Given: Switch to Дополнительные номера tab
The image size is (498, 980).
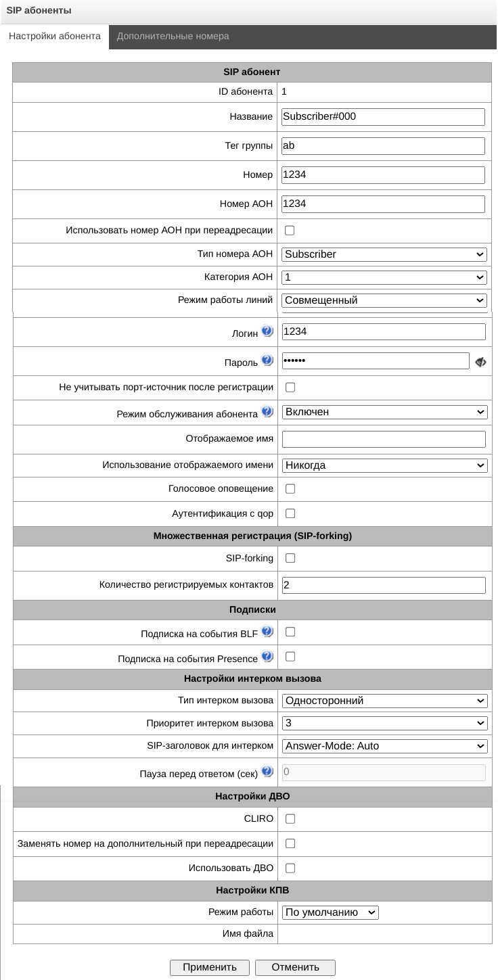Looking at the screenshot, I should pos(173,37).
